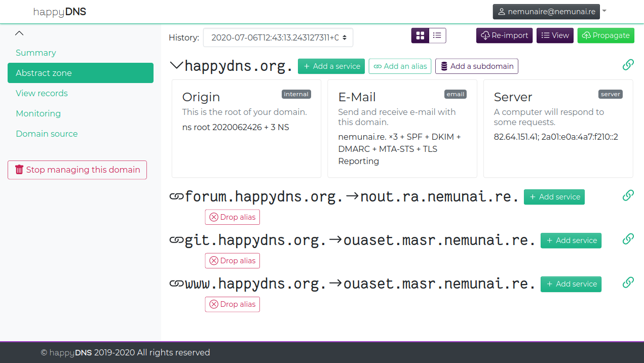Open View records in sidebar
The image size is (644, 363).
(x=42, y=93)
